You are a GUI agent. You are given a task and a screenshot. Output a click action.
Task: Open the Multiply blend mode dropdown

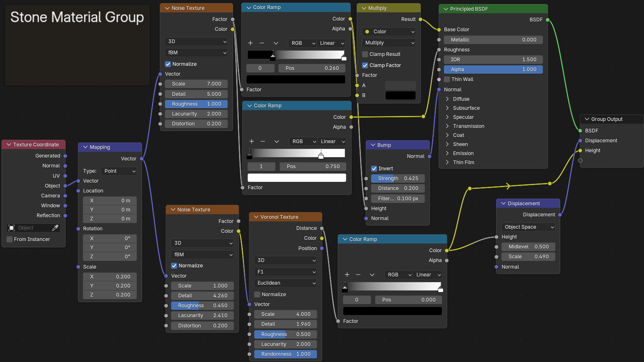(x=389, y=43)
